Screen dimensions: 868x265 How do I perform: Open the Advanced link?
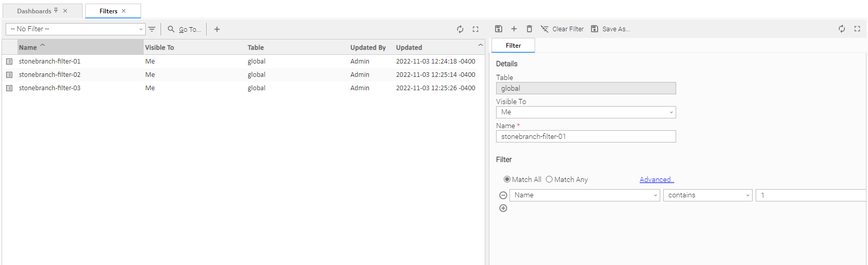pyautogui.click(x=657, y=179)
